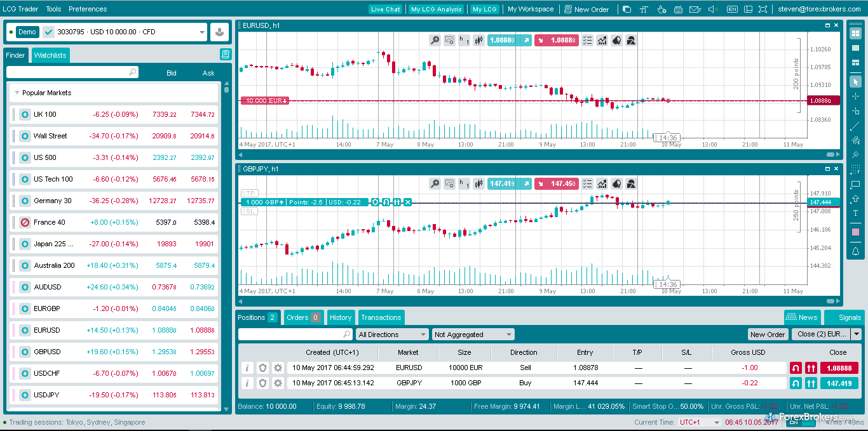Viewport: 868px width, 431px height.
Task: Switch to the Watchlists tab
Action: pyautogui.click(x=50, y=55)
